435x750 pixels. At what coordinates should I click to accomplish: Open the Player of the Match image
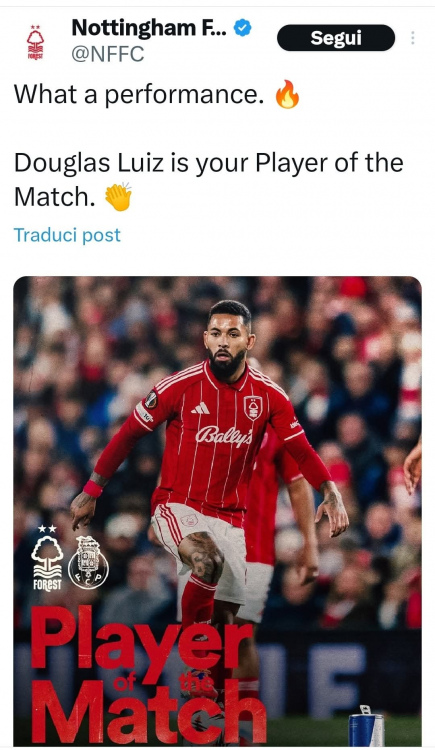coord(217,511)
